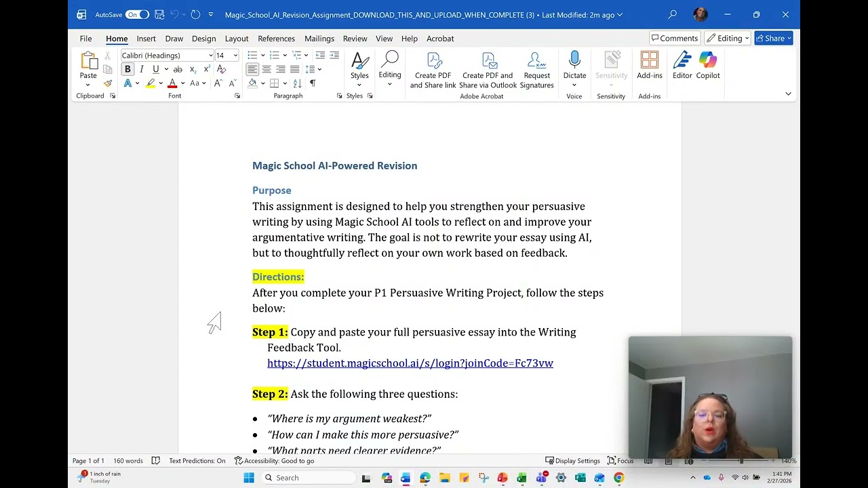Open the font name Calibri dropdown
This screenshot has width=868, height=488.
click(211, 56)
